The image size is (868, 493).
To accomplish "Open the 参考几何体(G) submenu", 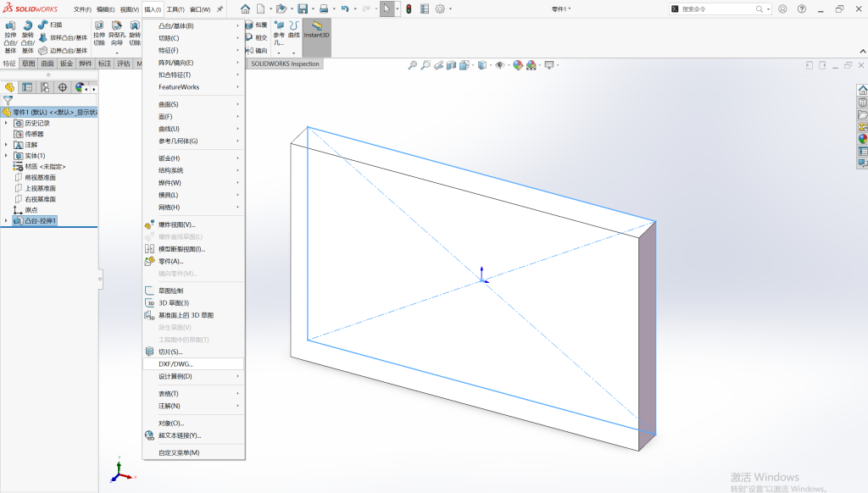I will tap(193, 141).
